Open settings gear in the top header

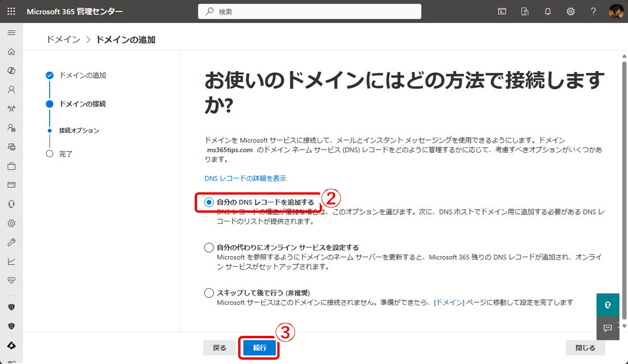point(571,12)
